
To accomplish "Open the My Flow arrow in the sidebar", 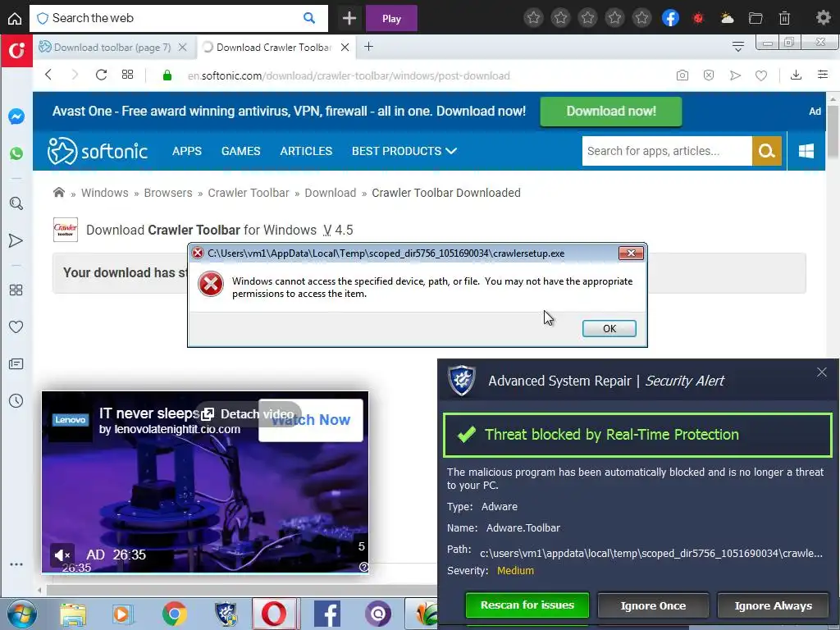I will point(16,240).
